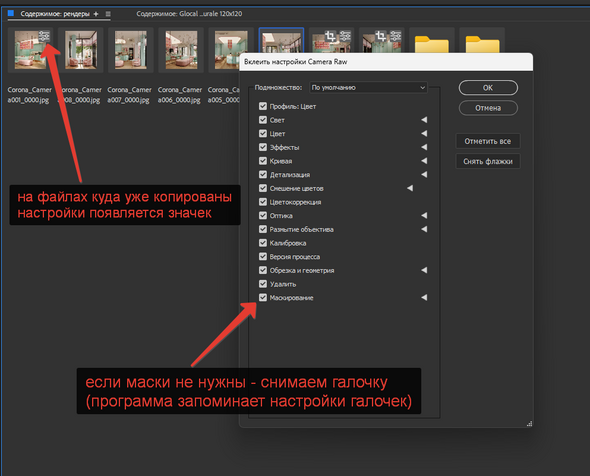The width and height of the screenshot is (590, 476).
Task: Confirm with the OK button
Action: (x=488, y=88)
